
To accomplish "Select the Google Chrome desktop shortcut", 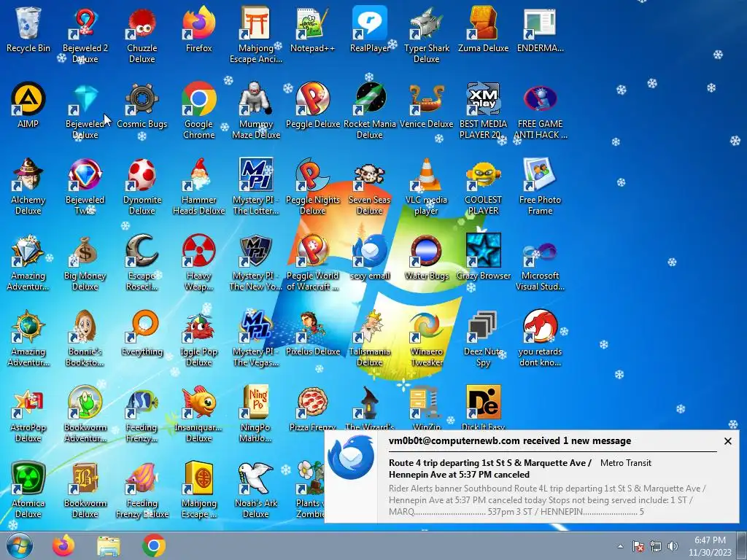I will pos(199,111).
